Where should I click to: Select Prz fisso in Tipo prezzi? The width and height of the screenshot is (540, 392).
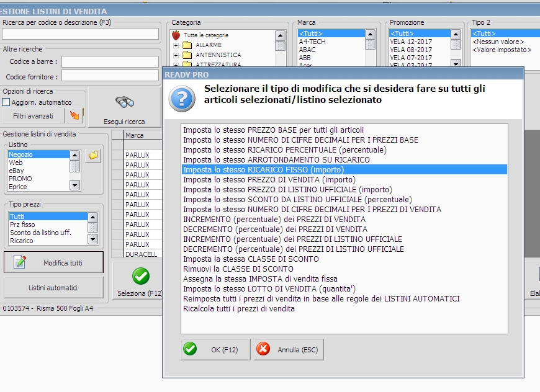tap(48, 225)
